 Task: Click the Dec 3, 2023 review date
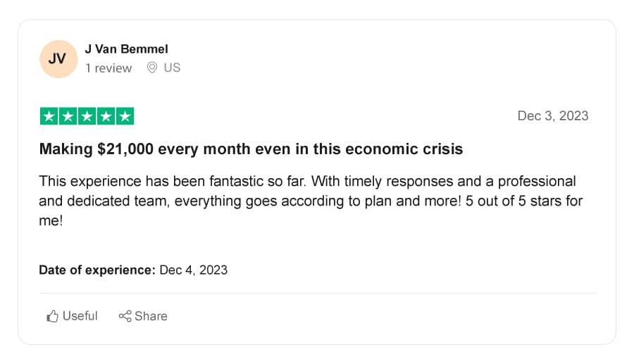(553, 116)
